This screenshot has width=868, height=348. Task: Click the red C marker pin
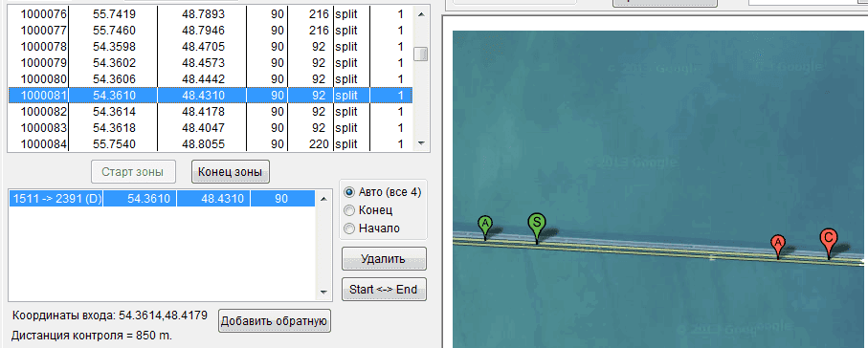(x=828, y=240)
